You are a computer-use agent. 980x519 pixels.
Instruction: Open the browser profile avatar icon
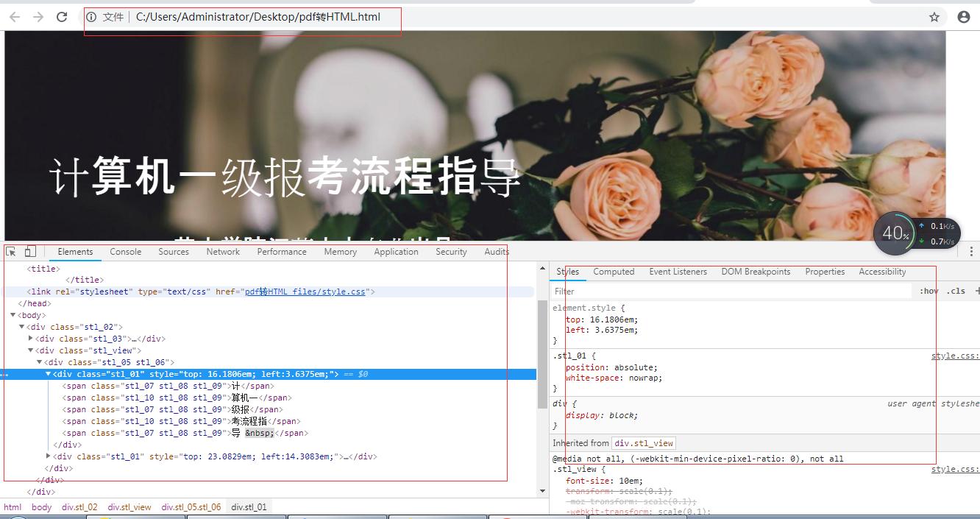[x=964, y=16]
